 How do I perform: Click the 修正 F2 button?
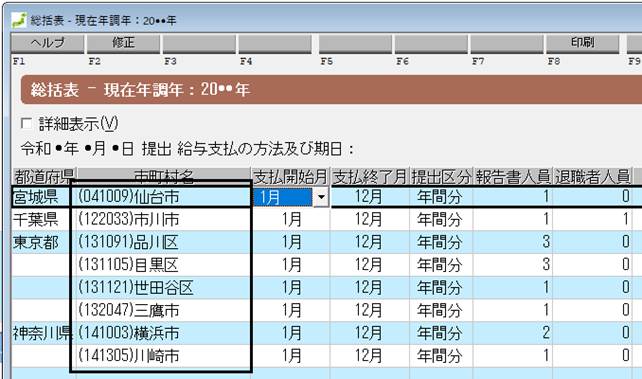(123, 43)
